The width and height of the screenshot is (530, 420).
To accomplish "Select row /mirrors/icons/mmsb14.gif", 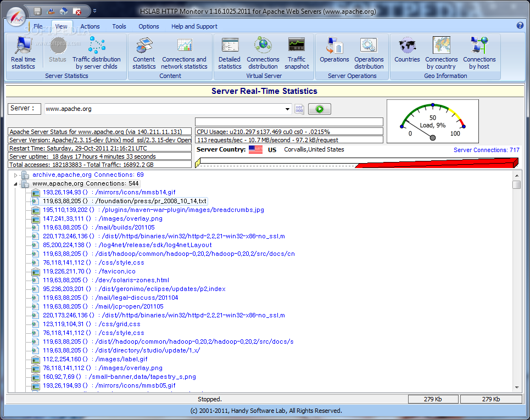I will point(109,192).
